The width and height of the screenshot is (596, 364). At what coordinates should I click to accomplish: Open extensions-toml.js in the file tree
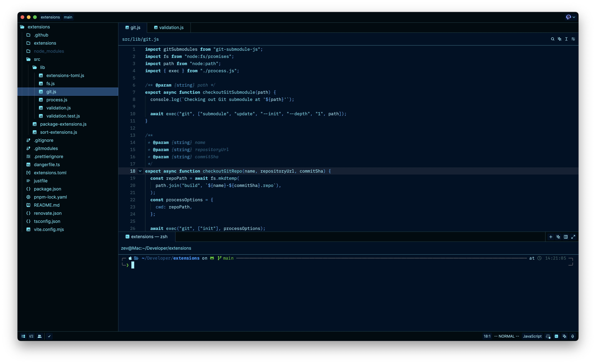(x=65, y=75)
